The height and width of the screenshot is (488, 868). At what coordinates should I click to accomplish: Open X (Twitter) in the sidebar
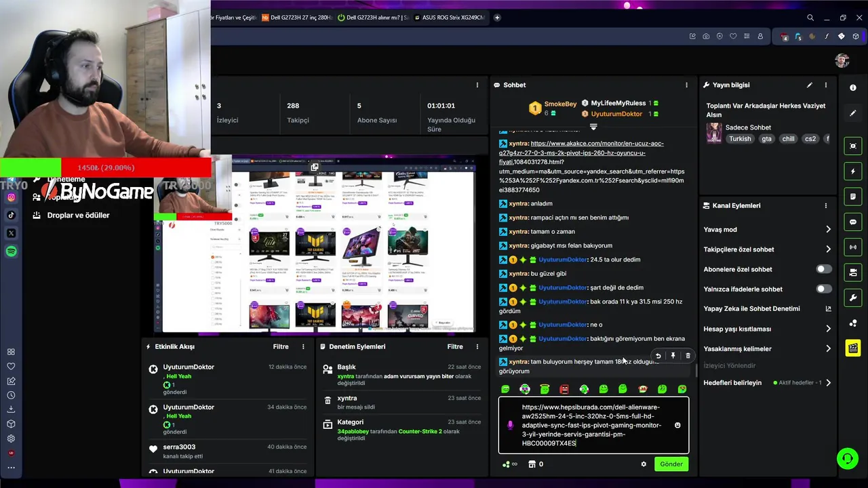tap(11, 233)
